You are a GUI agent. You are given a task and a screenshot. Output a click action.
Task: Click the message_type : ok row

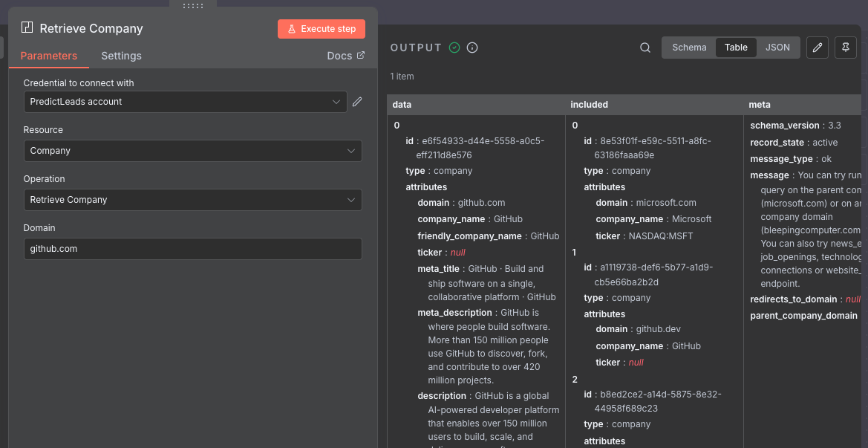[x=791, y=159]
